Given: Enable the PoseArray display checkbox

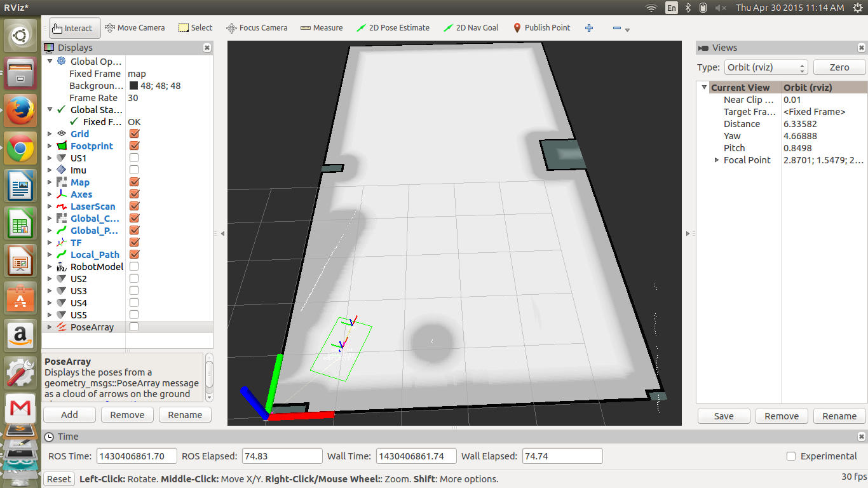Looking at the screenshot, I should [x=134, y=327].
